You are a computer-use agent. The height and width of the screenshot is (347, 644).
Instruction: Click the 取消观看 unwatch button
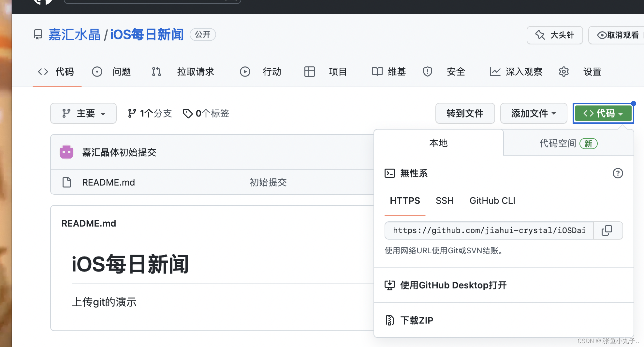pyautogui.click(x=617, y=35)
